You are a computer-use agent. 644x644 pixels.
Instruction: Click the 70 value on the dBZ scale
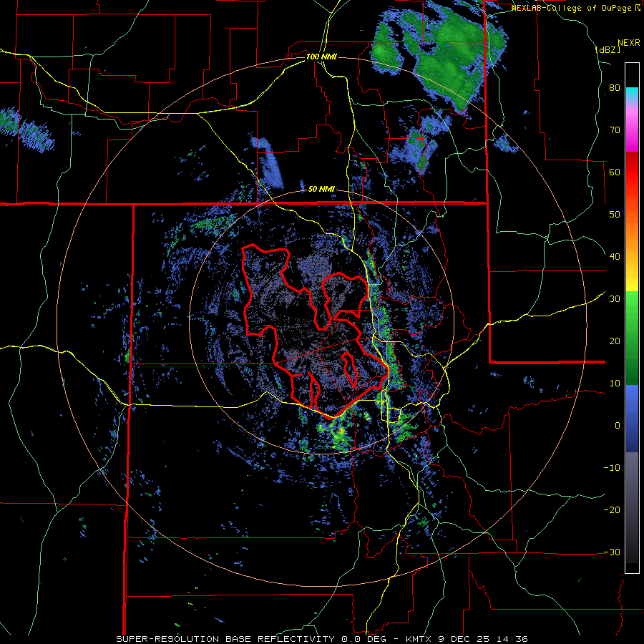(x=615, y=130)
